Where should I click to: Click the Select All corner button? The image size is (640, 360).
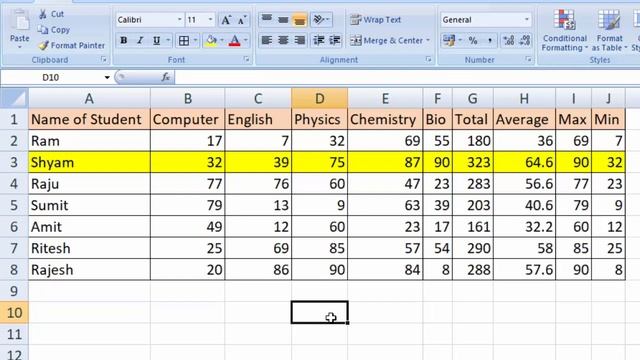[14, 98]
